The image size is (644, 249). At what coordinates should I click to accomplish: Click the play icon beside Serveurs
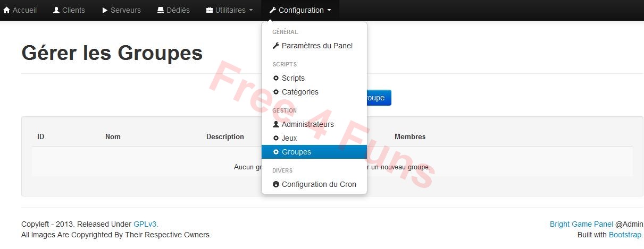pos(105,10)
